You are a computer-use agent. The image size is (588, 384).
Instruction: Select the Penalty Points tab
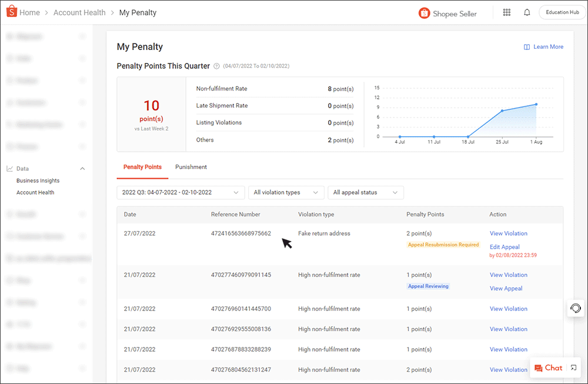(142, 167)
